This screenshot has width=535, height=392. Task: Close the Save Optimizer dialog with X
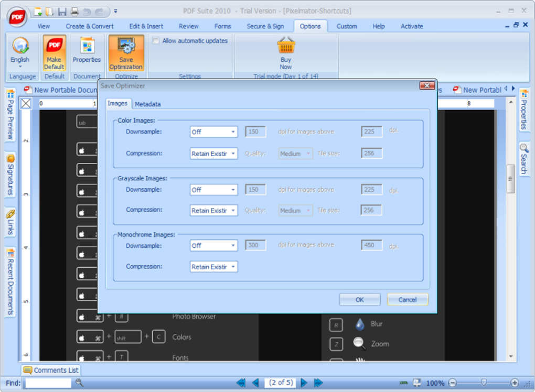(427, 85)
